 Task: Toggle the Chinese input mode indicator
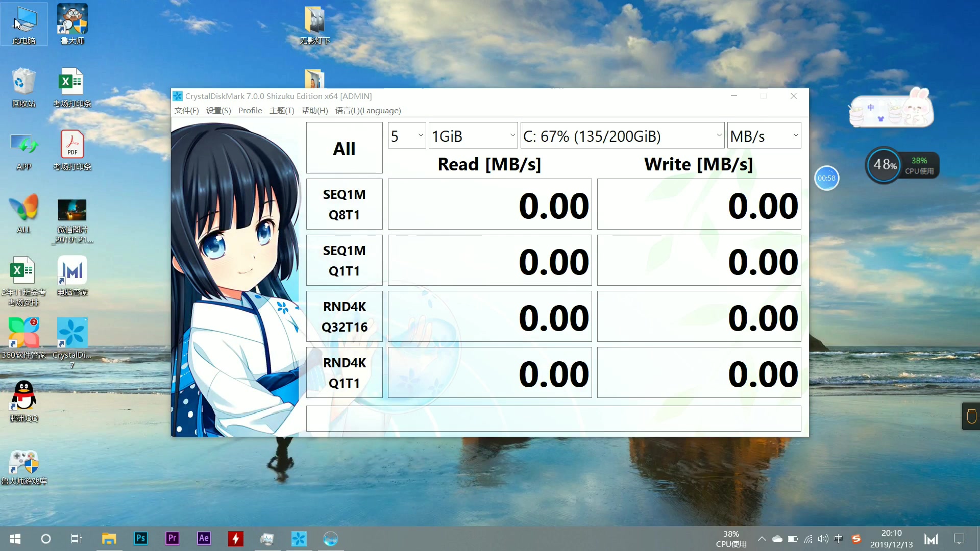(838, 539)
